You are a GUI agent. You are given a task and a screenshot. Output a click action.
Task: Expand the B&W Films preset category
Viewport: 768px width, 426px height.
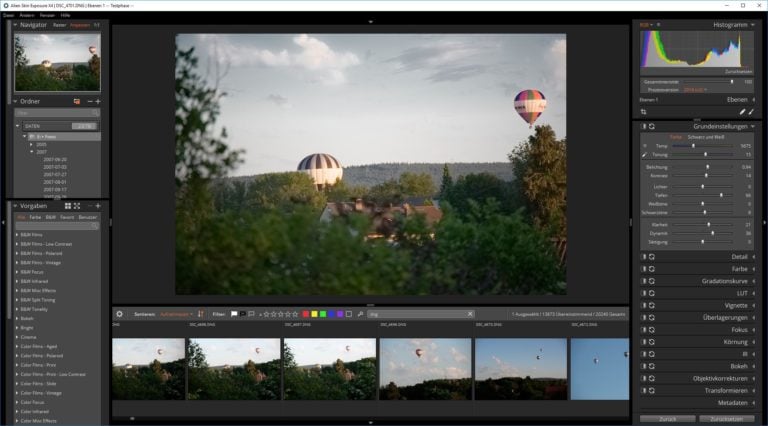coord(16,234)
